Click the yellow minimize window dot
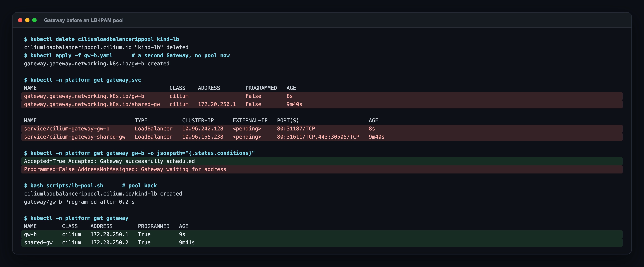This screenshot has width=644, height=267. 27,20
